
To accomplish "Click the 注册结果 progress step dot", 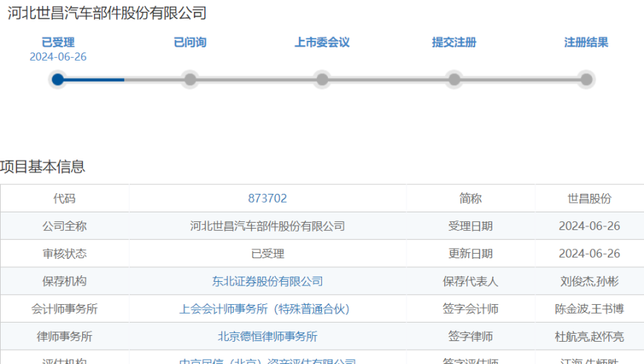I will (x=586, y=79).
